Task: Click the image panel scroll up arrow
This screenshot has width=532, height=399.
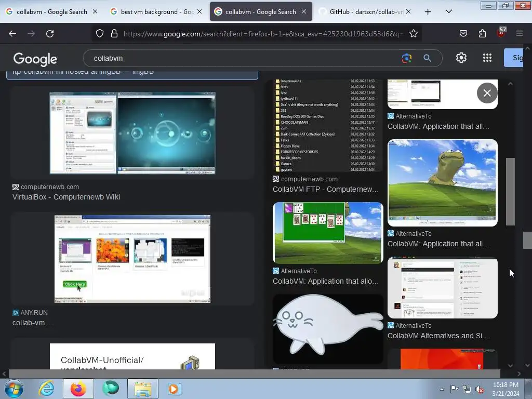Action: pyautogui.click(x=510, y=84)
